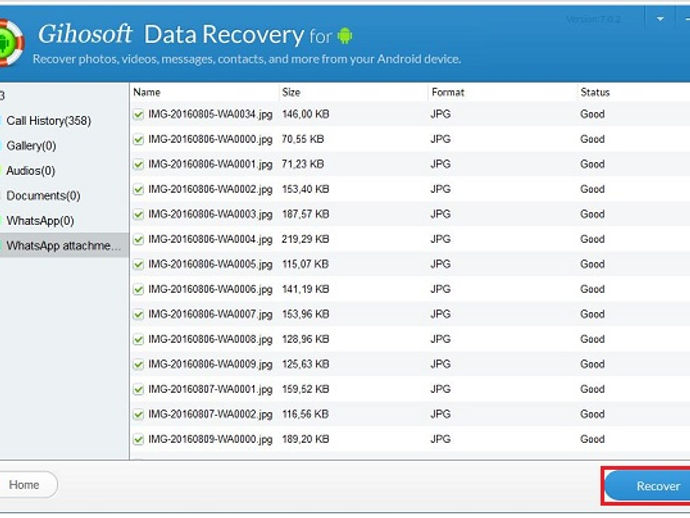690x518 pixels.
Task: Open Call History(358) category
Action: (48, 121)
